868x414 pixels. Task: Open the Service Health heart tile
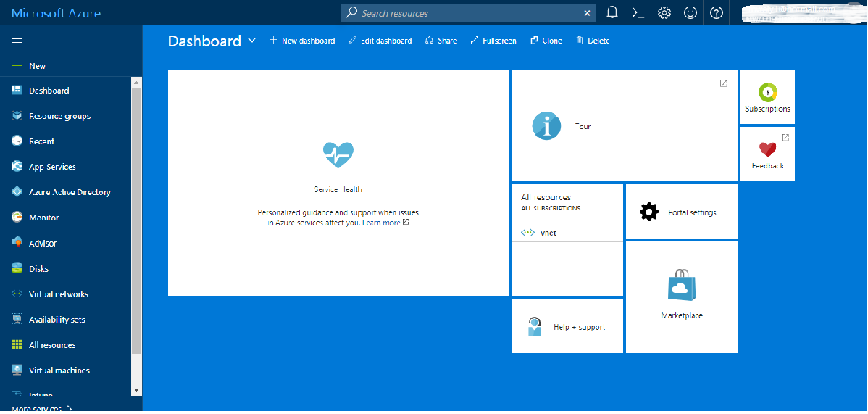(338, 183)
